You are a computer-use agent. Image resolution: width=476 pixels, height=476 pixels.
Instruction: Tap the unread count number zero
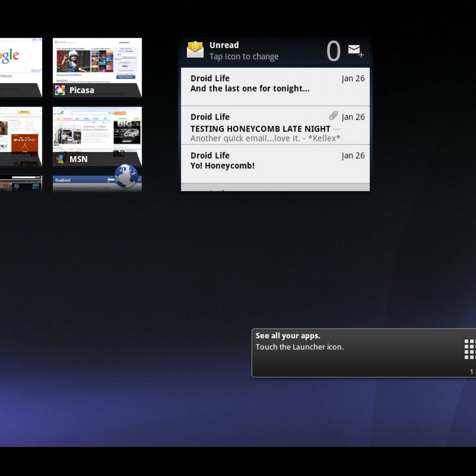pyautogui.click(x=333, y=51)
